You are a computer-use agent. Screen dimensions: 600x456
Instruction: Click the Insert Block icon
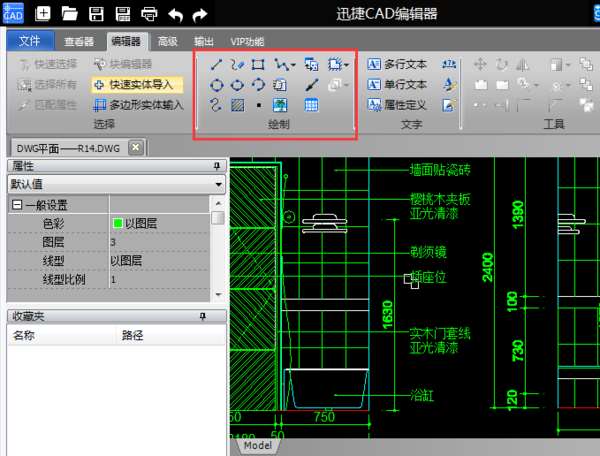click(311, 64)
